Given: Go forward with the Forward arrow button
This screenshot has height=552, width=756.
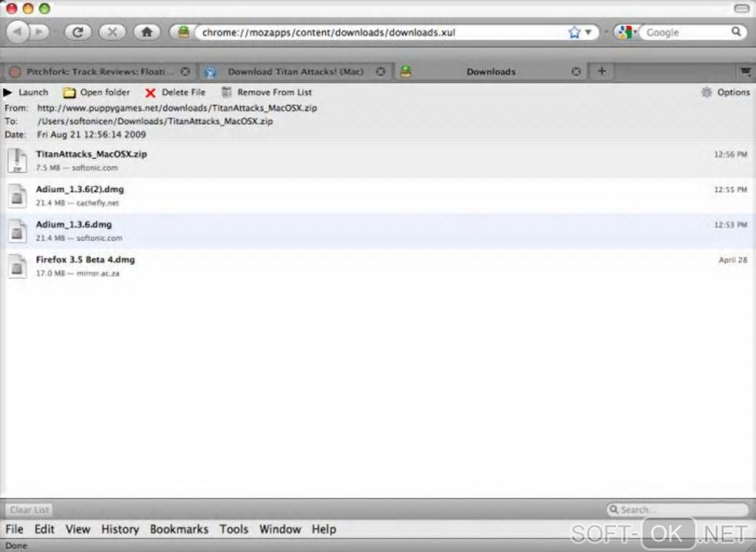Looking at the screenshot, I should (x=40, y=33).
